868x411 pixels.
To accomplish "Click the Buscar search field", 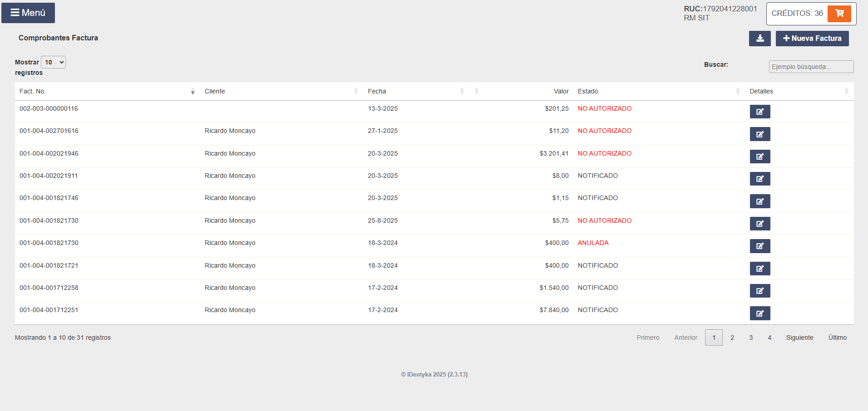I will tap(811, 67).
